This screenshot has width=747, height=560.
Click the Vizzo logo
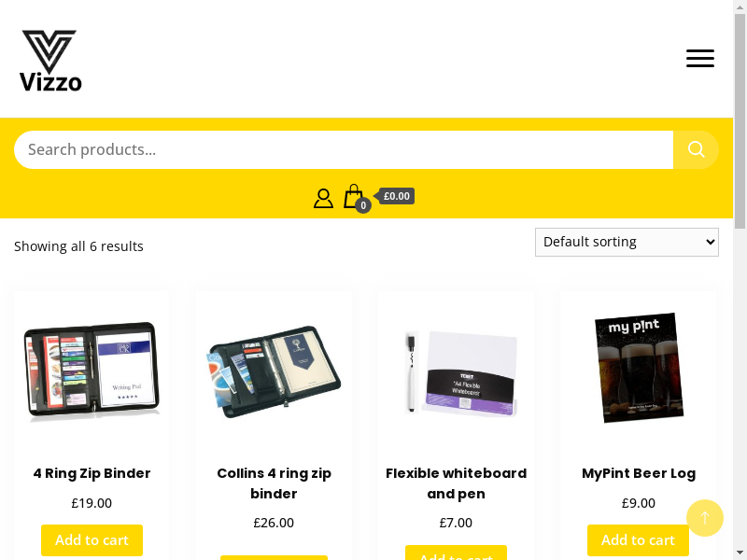pos(50,60)
